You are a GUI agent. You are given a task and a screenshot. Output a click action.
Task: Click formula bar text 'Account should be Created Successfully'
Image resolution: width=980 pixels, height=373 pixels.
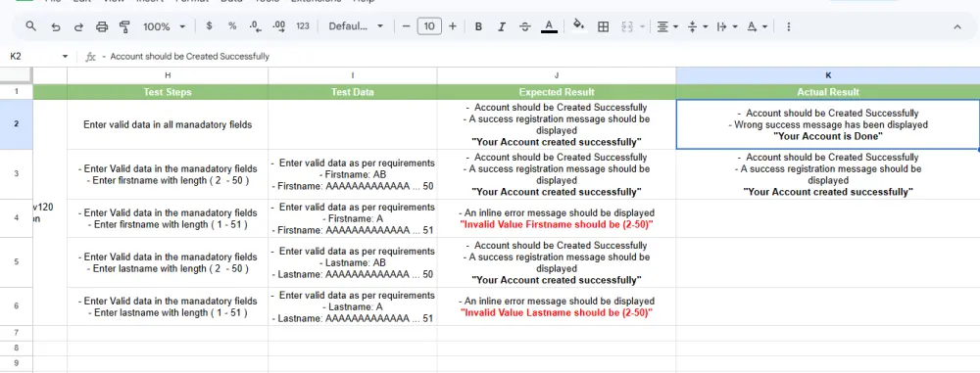coord(189,56)
